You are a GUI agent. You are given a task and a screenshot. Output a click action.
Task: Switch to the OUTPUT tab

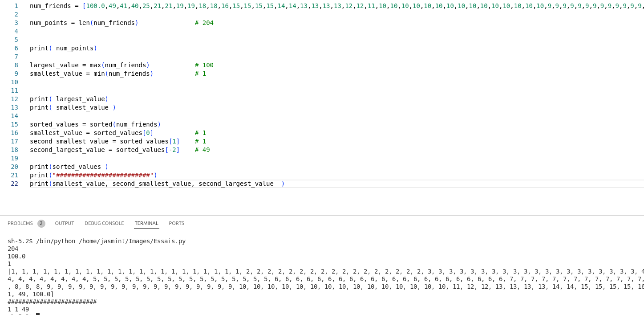[x=65, y=223]
